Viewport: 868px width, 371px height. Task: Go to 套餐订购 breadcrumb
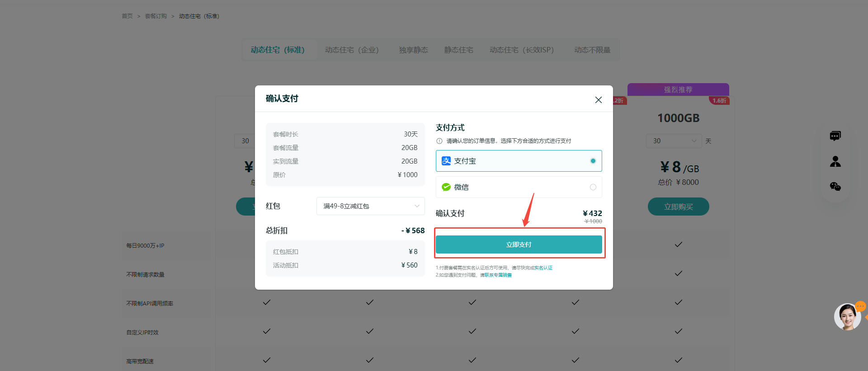tap(156, 16)
